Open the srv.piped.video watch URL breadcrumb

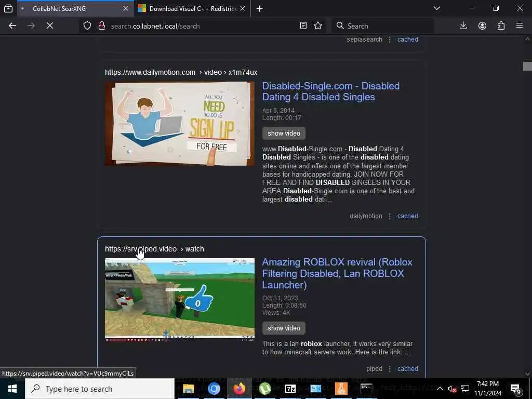(154, 249)
